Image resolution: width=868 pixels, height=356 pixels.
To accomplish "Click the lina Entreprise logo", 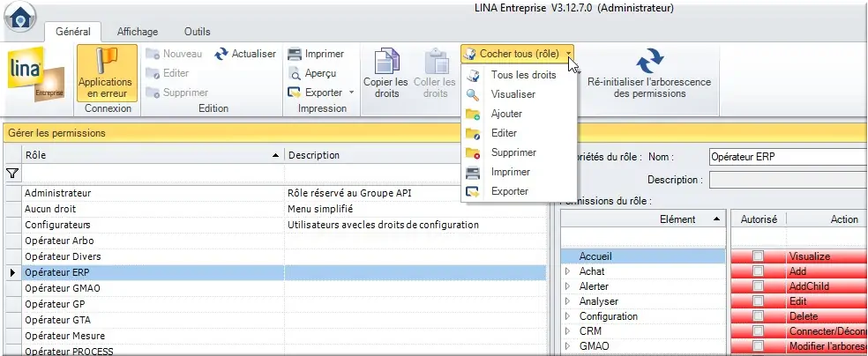I will (x=36, y=76).
